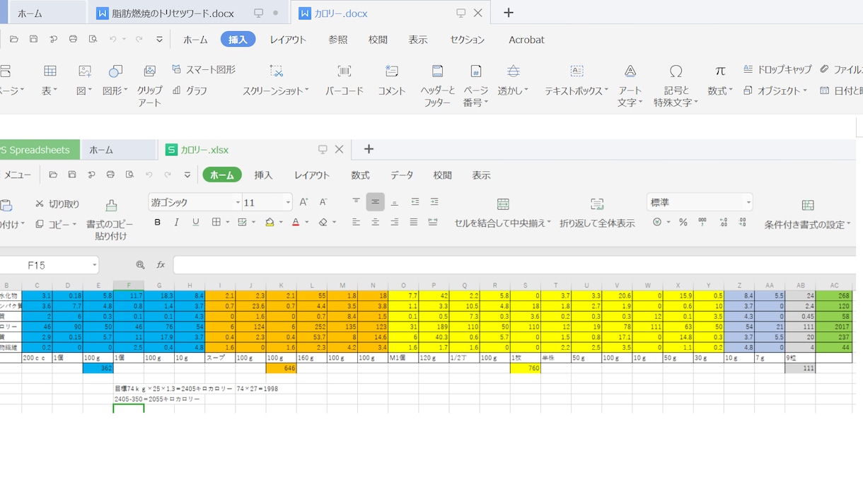Open 記号と特殊文字 symbols

[676, 85]
